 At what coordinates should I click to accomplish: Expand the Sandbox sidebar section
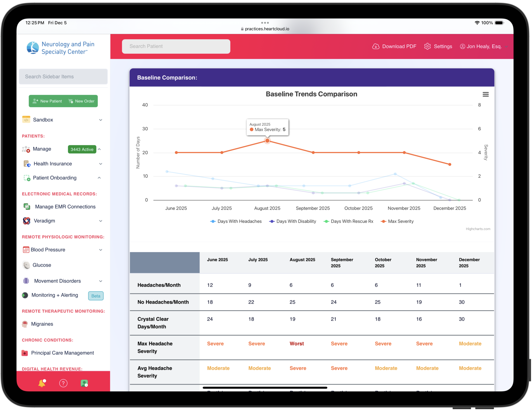tap(100, 120)
